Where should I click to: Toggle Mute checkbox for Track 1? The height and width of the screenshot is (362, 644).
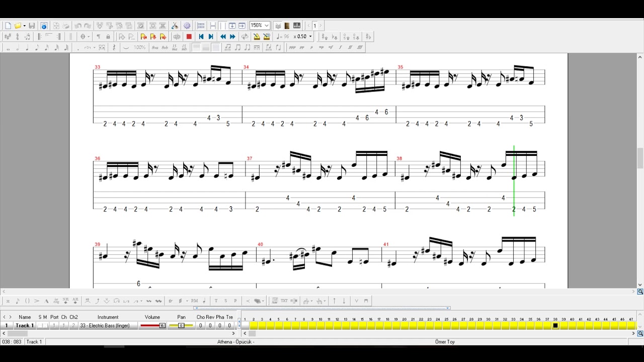tap(45, 325)
